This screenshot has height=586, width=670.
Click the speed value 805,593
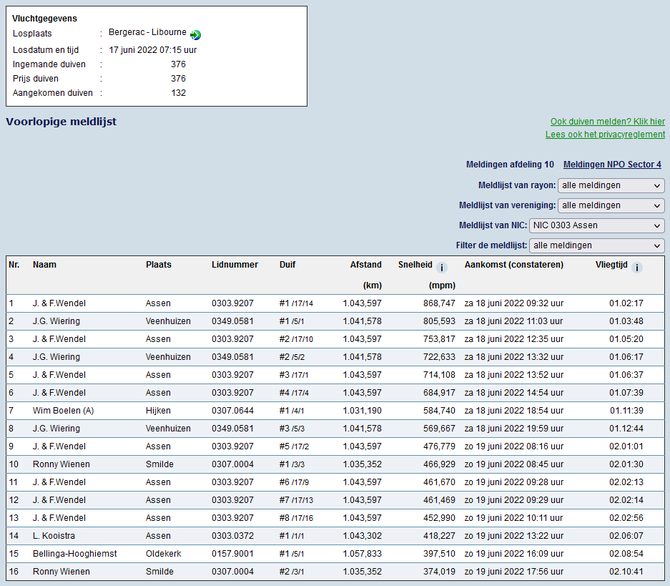439,321
